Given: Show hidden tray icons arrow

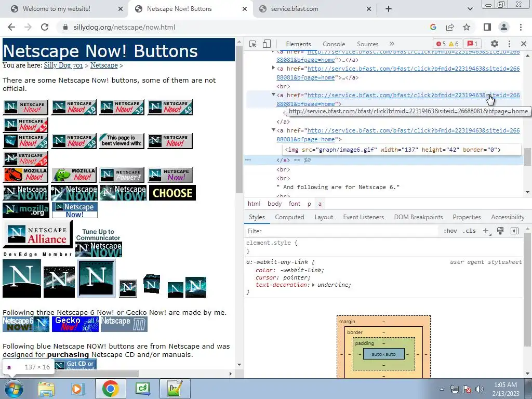Looking at the screenshot, I should tap(442, 389).
